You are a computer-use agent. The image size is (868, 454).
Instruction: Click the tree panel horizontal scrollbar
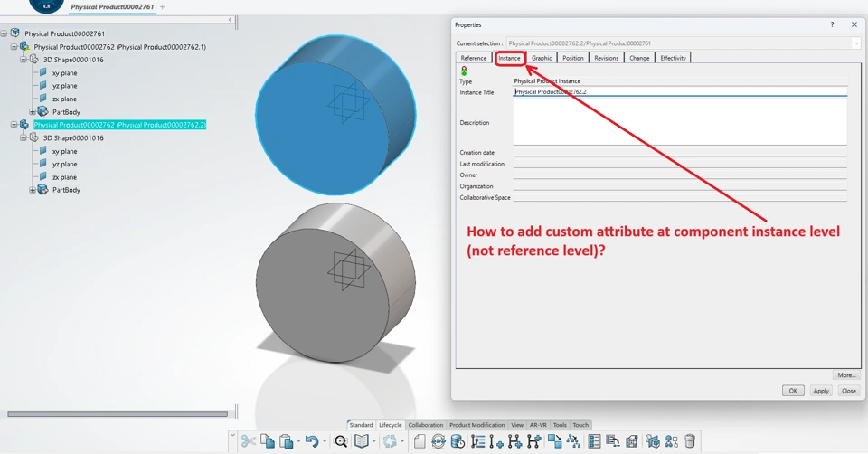click(x=118, y=414)
